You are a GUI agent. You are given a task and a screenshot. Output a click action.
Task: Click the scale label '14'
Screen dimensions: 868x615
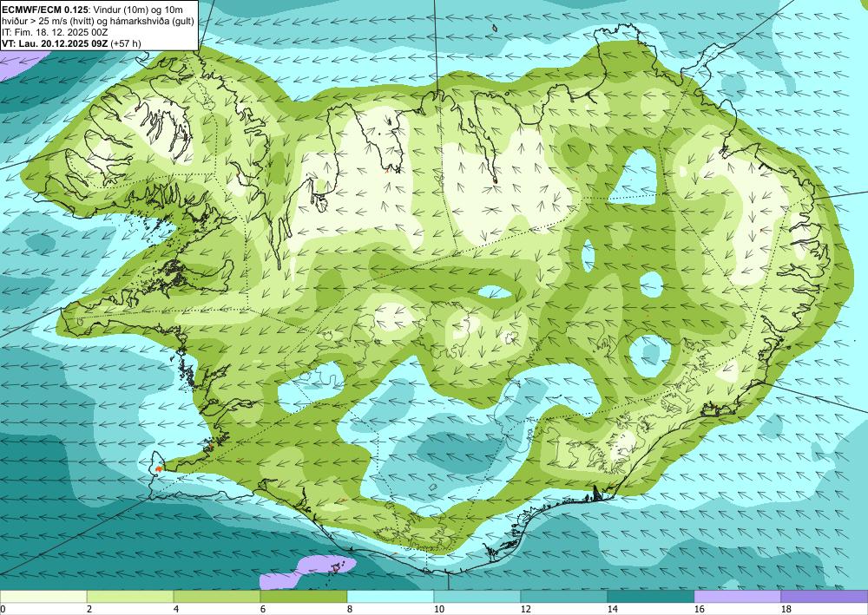click(x=612, y=609)
